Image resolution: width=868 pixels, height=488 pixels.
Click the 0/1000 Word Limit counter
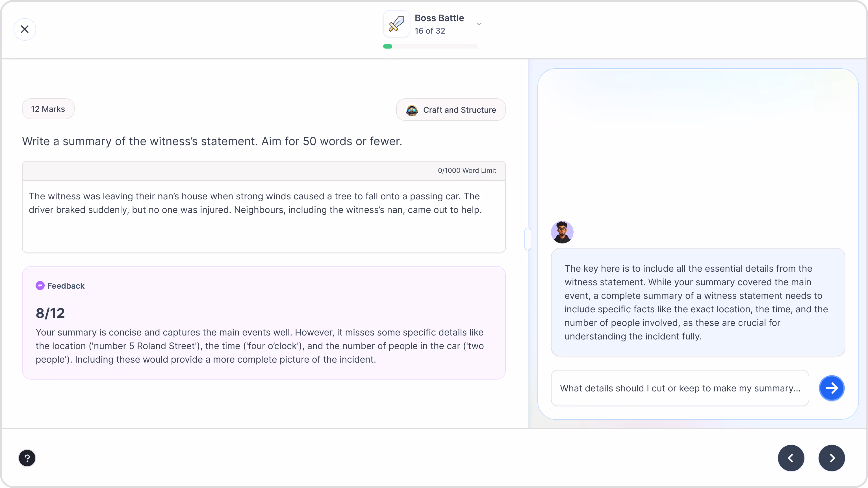coord(467,171)
